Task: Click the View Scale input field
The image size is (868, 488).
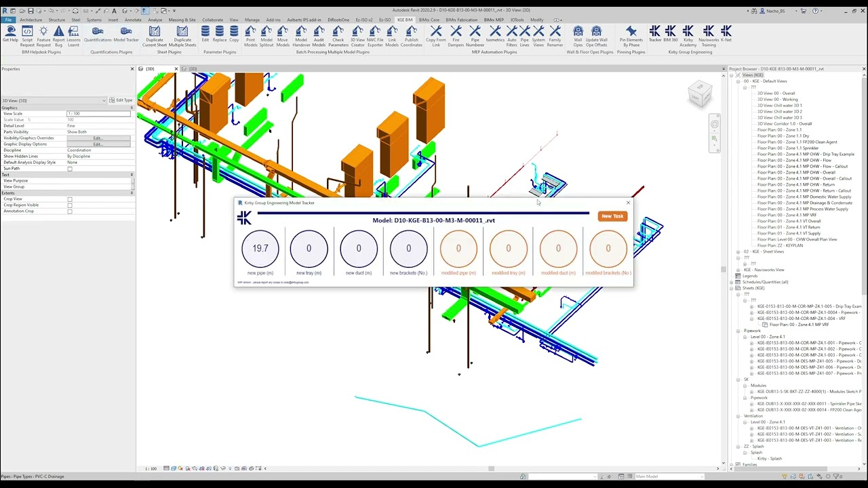Action: coord(98,114)
